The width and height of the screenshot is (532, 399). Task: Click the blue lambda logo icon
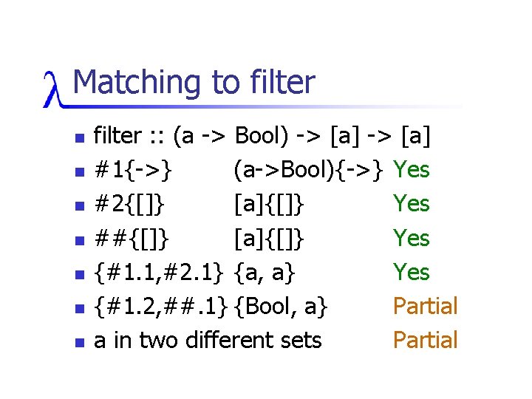(56, 89)
